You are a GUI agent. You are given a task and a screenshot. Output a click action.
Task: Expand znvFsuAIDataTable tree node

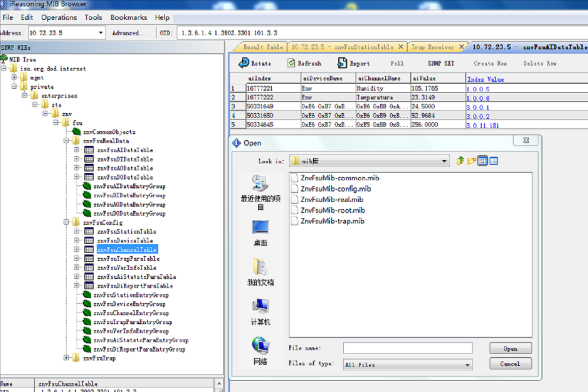pos(77,150)
